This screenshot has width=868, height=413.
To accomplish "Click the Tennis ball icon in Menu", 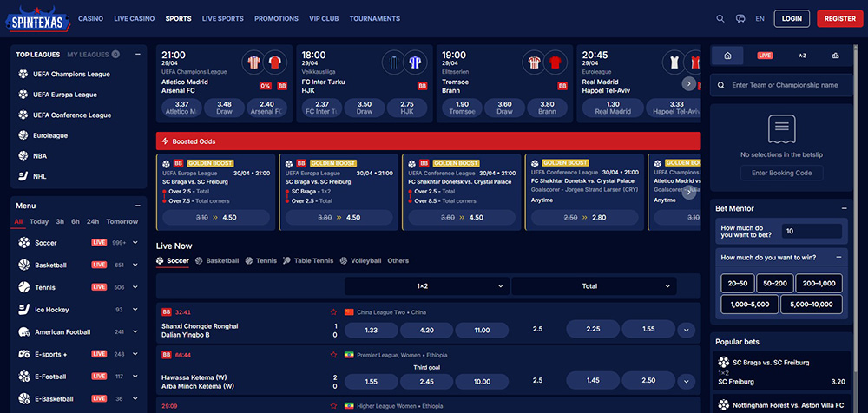I will (x=23, y=287).
